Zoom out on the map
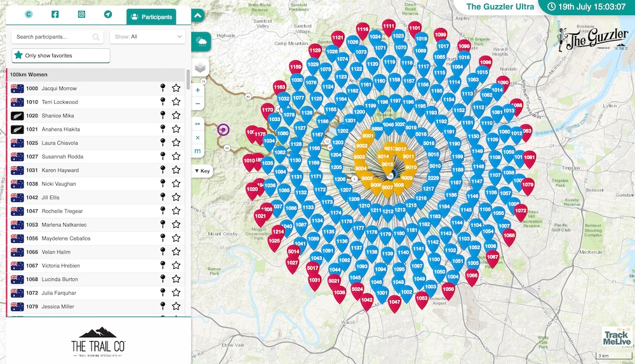The height and width of the screenshot is (364, 635). click(x=197, y=103)
